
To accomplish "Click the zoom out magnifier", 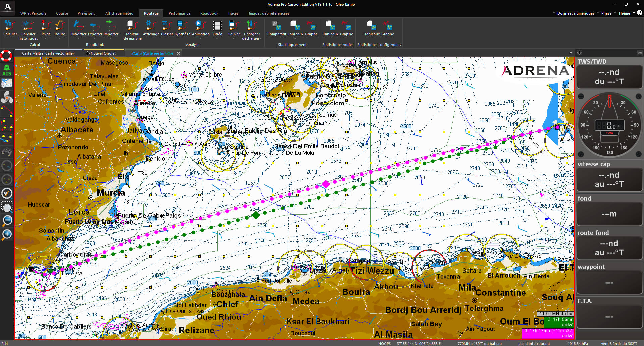I will 7,220.
